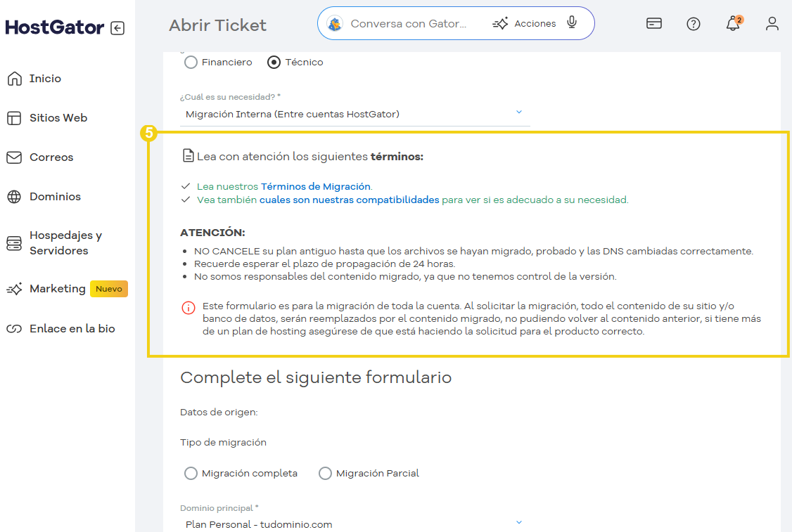Select Migración completa
This screenshot has height=532, width=792.
click(191, 473)
